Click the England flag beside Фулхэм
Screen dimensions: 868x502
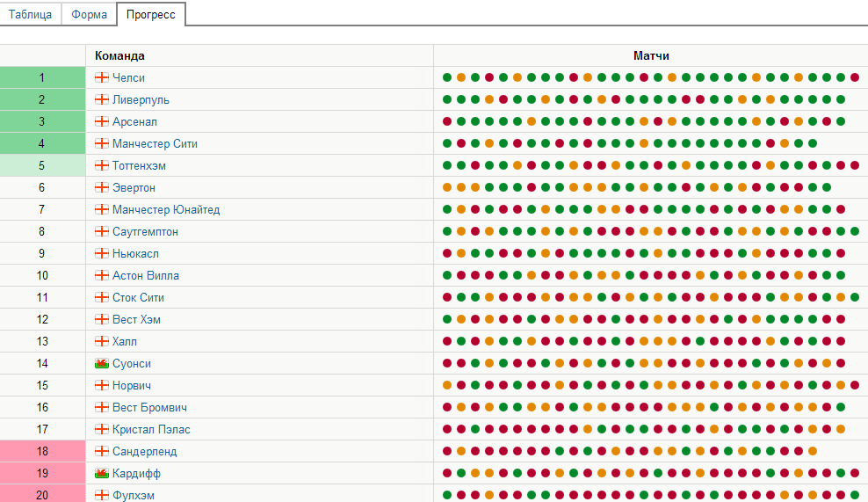[x=102, y=495]
